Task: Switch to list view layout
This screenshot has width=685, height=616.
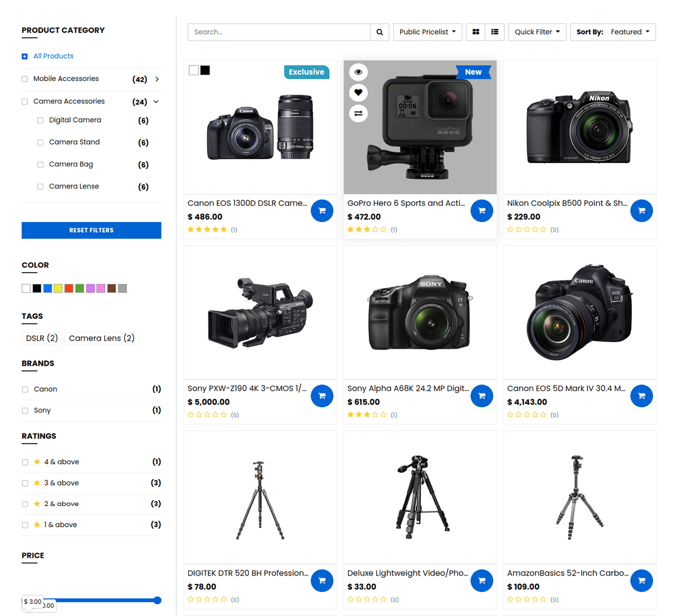Action: coord(495,32)
